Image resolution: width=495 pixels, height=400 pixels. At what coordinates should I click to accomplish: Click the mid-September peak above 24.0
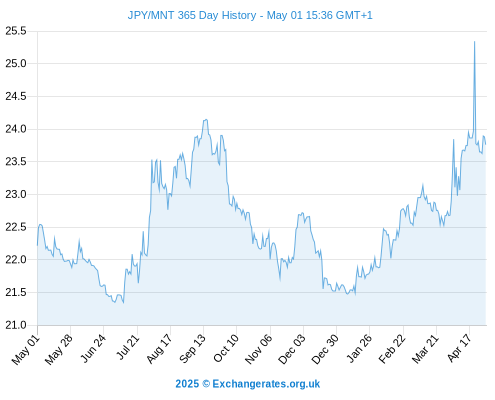coord(206,120)
